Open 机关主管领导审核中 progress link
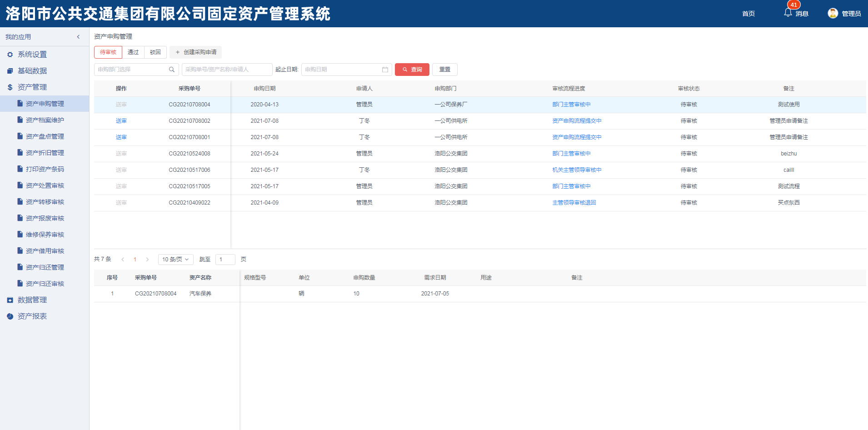 [x=577, y=170]
